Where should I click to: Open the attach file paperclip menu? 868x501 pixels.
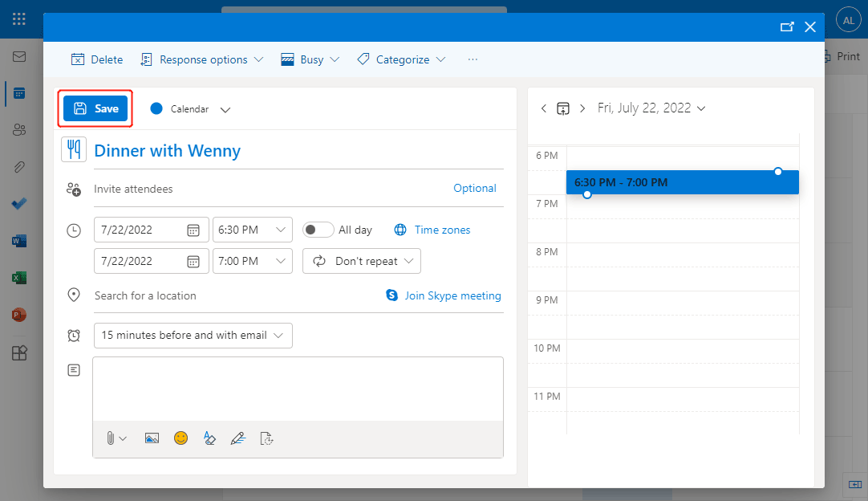pos(116,438)
